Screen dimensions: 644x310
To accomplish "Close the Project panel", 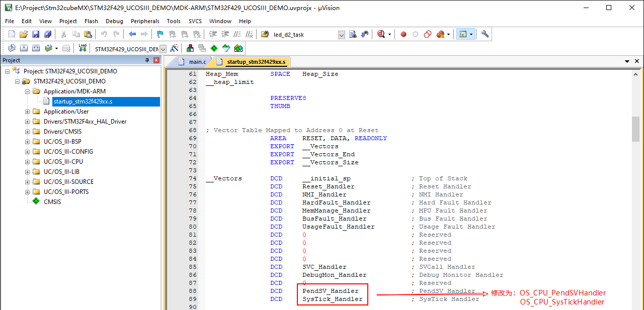I will [156, 60].
